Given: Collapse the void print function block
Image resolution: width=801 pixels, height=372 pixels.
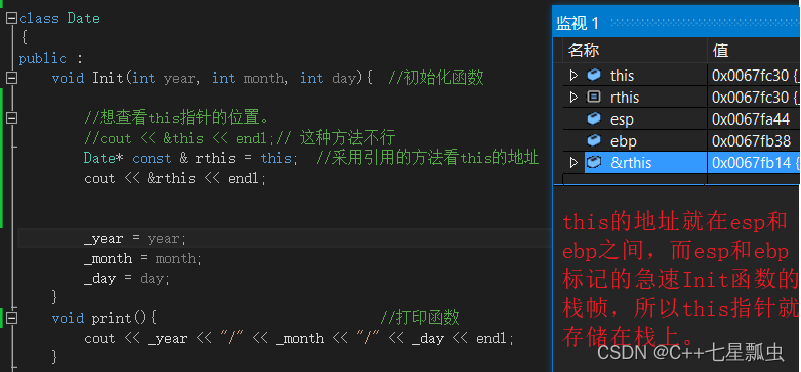Looking at the screenshot, I should (11, 318).
